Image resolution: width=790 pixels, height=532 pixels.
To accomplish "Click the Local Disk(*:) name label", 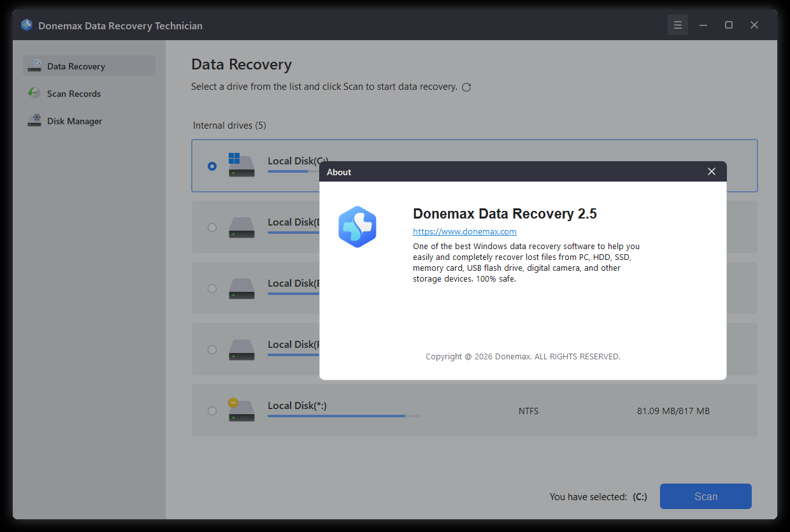I will tap(297, 405).
